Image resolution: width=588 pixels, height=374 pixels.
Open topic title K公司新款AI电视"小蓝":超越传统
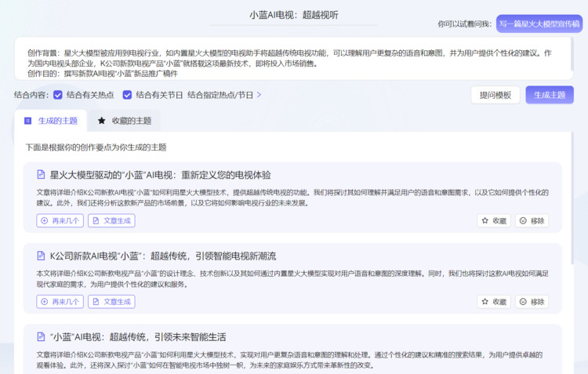point(163,256)
